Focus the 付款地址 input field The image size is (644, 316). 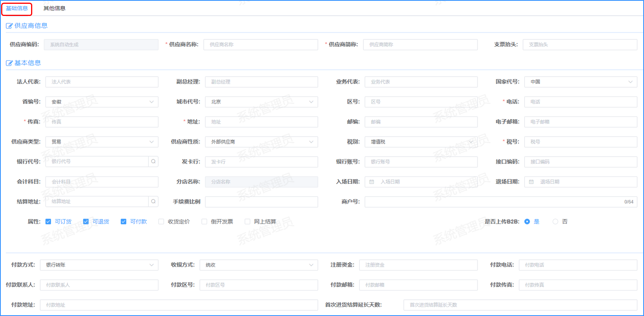[179, 305]
